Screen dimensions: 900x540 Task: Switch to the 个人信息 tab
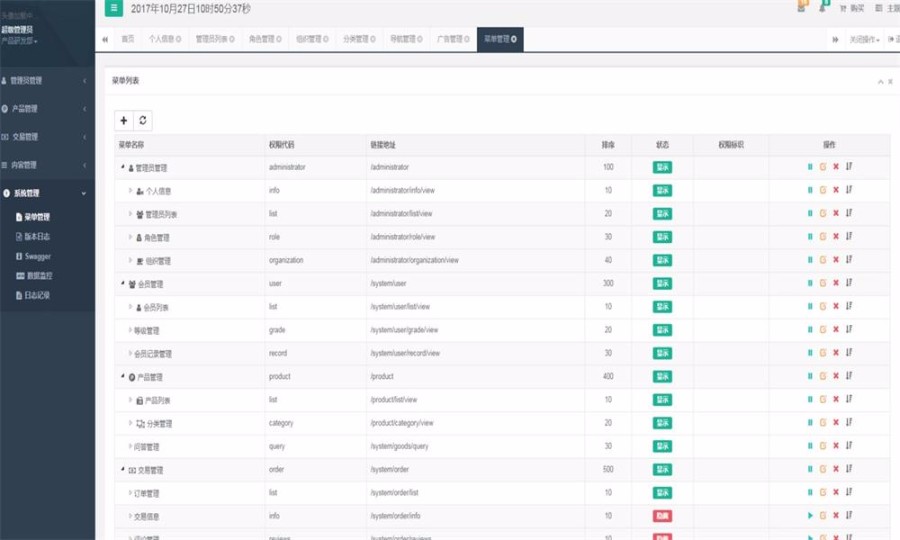click(x=165, y=39)
